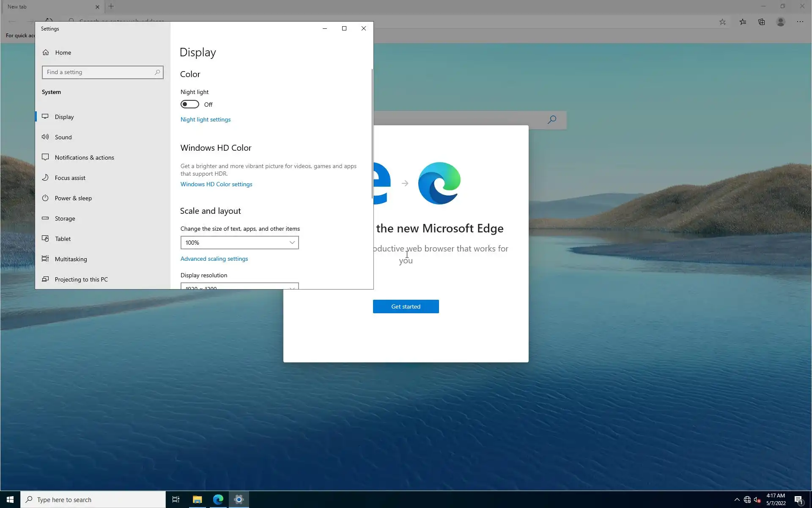The height and width of the screenshot is (508, 812).
Task: Click the Focus assist moon icon
Action: click(45, 178)
